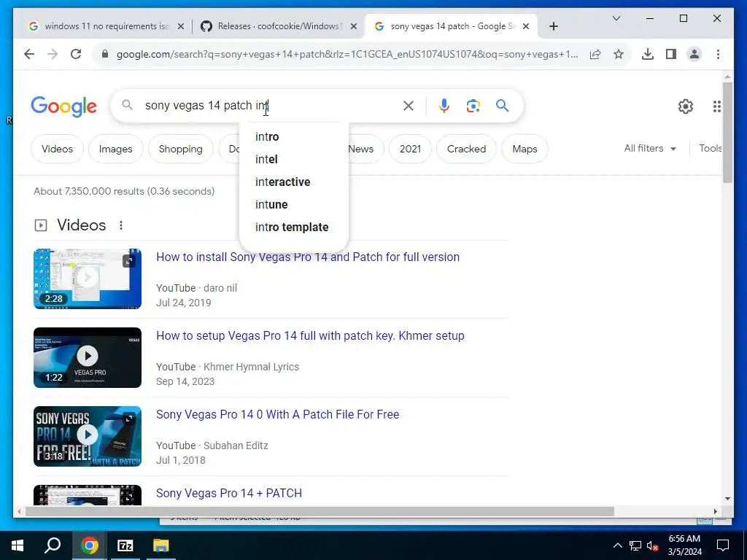This screenshot has height=560, width=747.
Task: Open the tab search chevron
Action: (x=616, y=18)
